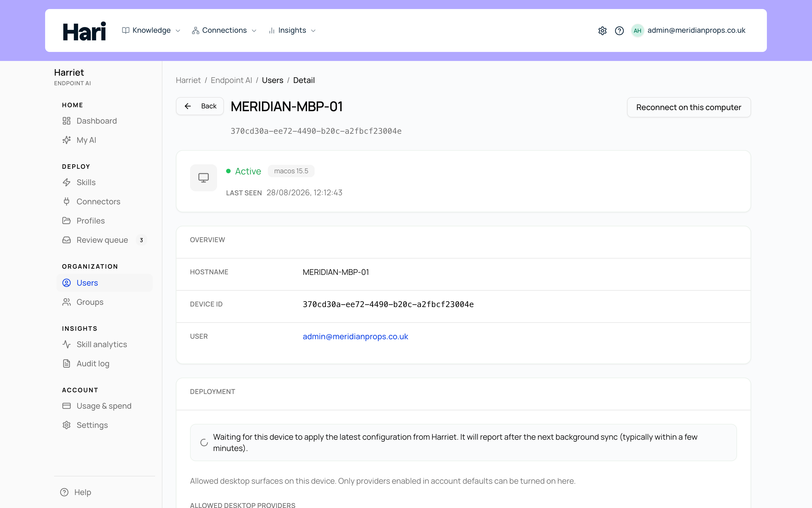812x508 pixels.
Task: Click the Hari logo
Action: click(x=84, y=31)
